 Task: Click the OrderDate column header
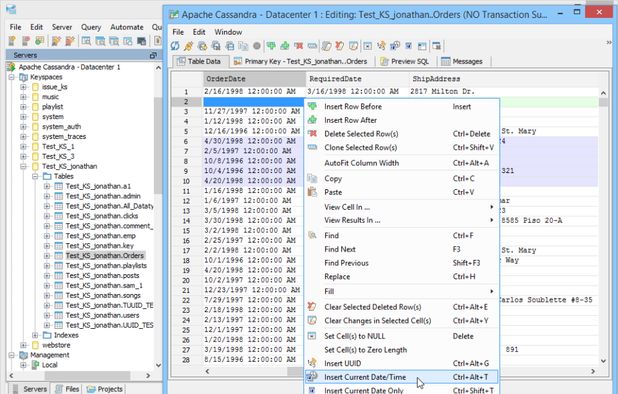(x=254, y=79)
